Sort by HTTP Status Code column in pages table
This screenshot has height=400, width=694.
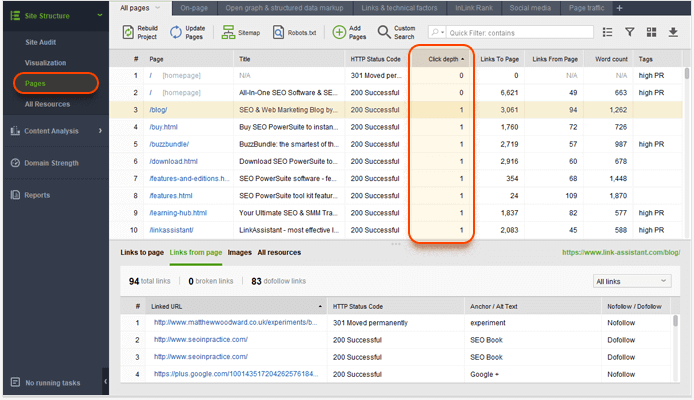(375, 59)
